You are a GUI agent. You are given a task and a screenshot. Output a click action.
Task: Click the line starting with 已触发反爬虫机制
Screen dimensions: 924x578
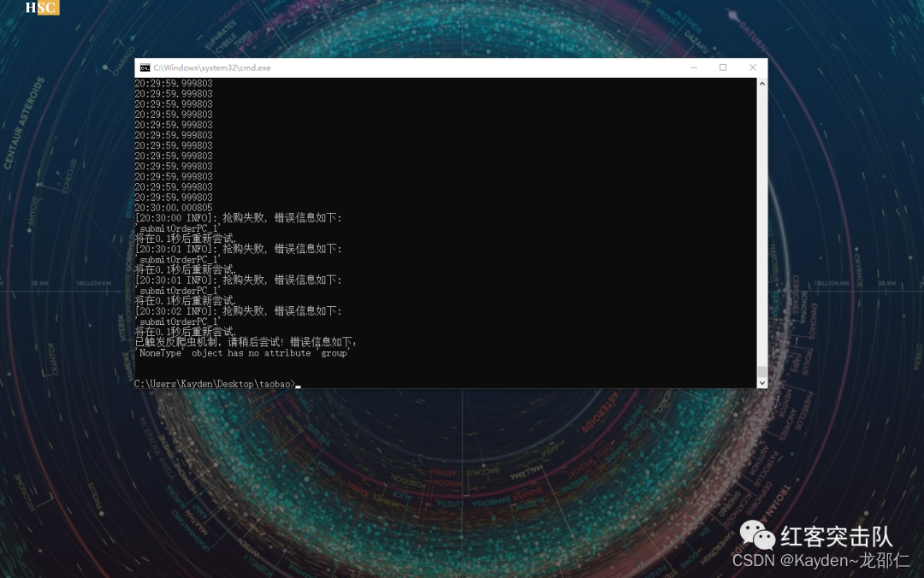(x=246, y=342)
